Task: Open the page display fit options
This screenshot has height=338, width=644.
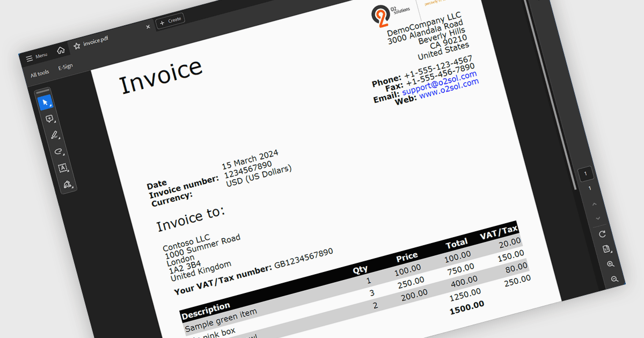Action: coord(606,249)
